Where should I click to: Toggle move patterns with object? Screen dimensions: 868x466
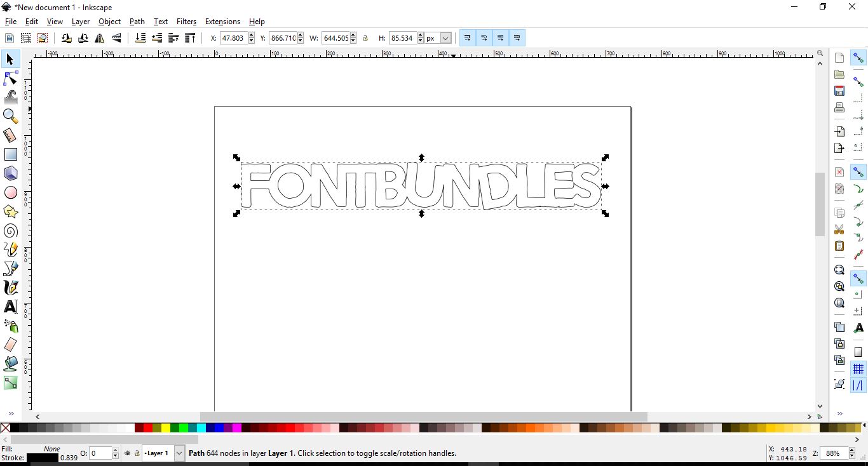click(x=517, y=38)
